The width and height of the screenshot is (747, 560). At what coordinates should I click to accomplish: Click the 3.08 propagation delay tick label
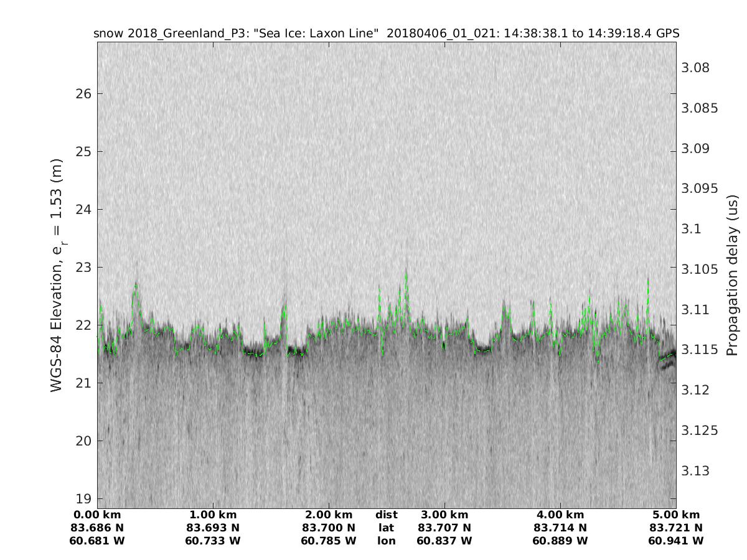click(x=695, y=68)
